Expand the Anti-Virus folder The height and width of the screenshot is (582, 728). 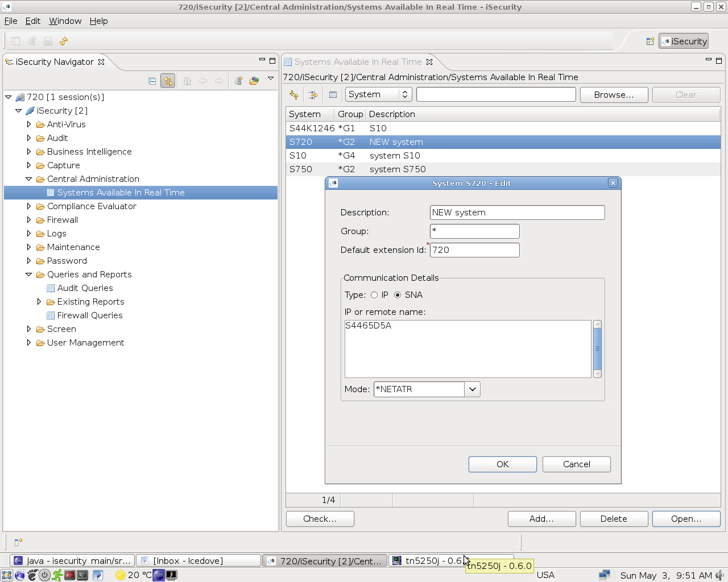[29, 124]
